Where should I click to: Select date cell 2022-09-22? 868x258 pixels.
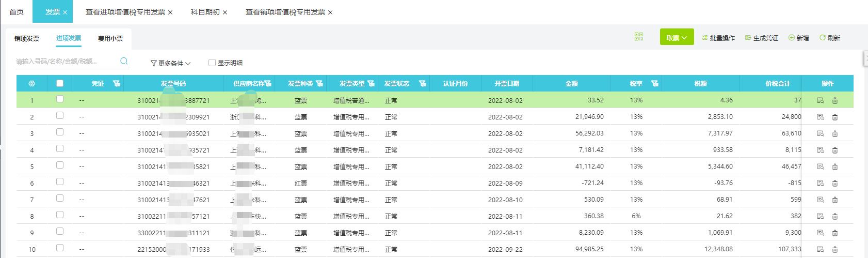click(505, 249)
